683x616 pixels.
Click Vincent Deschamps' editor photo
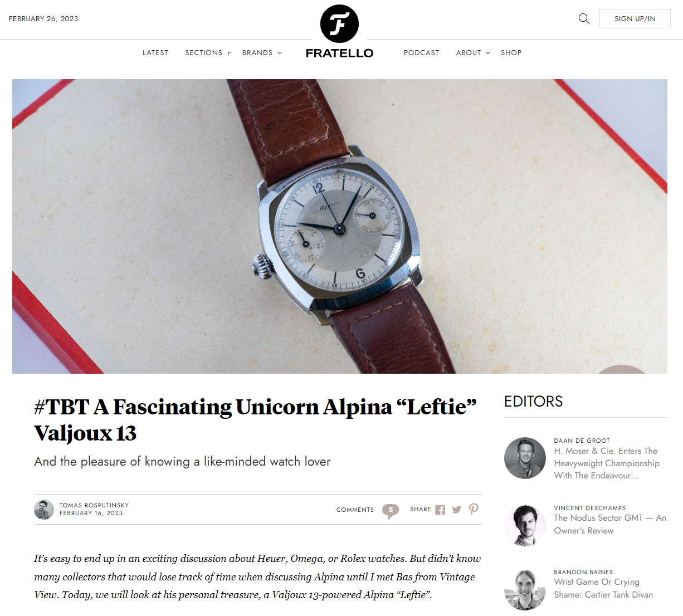coord(525,525)
